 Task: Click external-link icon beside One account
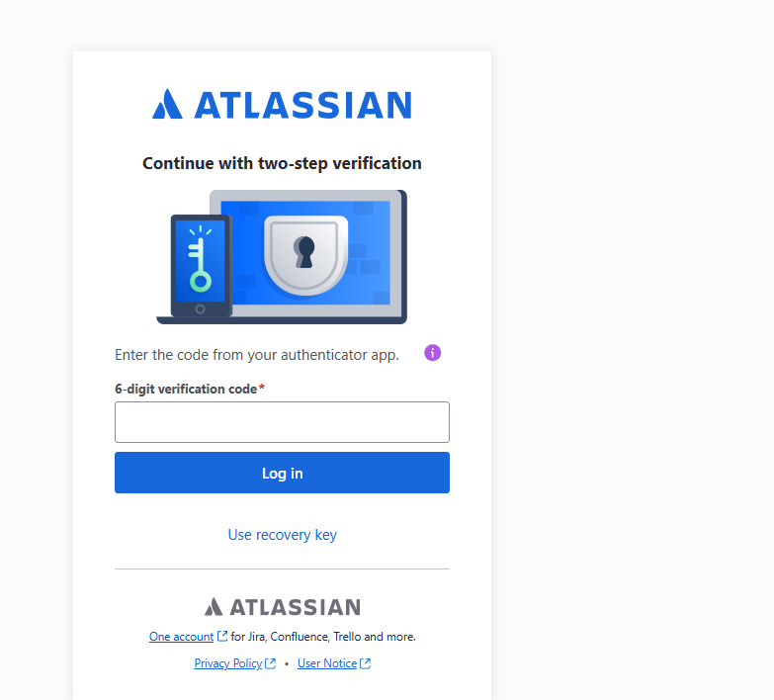click(222, 636)
